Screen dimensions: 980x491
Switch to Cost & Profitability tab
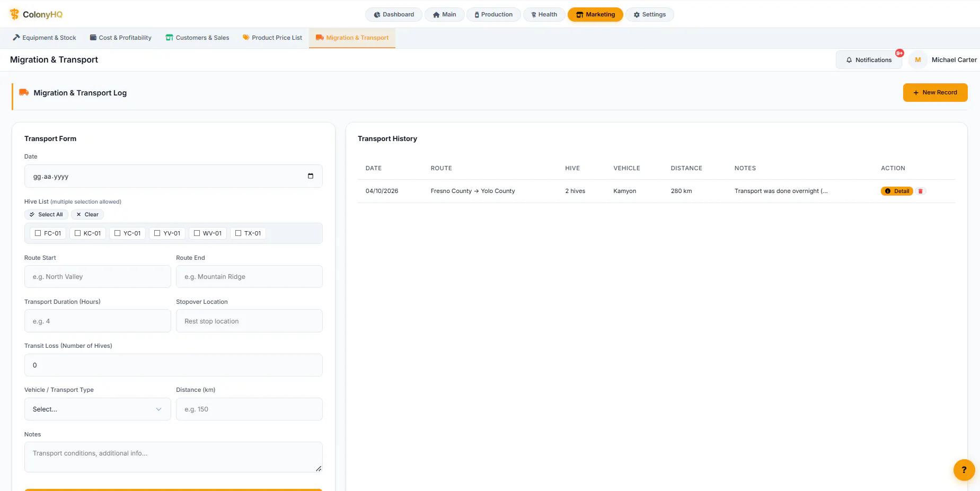pos(121,38)
